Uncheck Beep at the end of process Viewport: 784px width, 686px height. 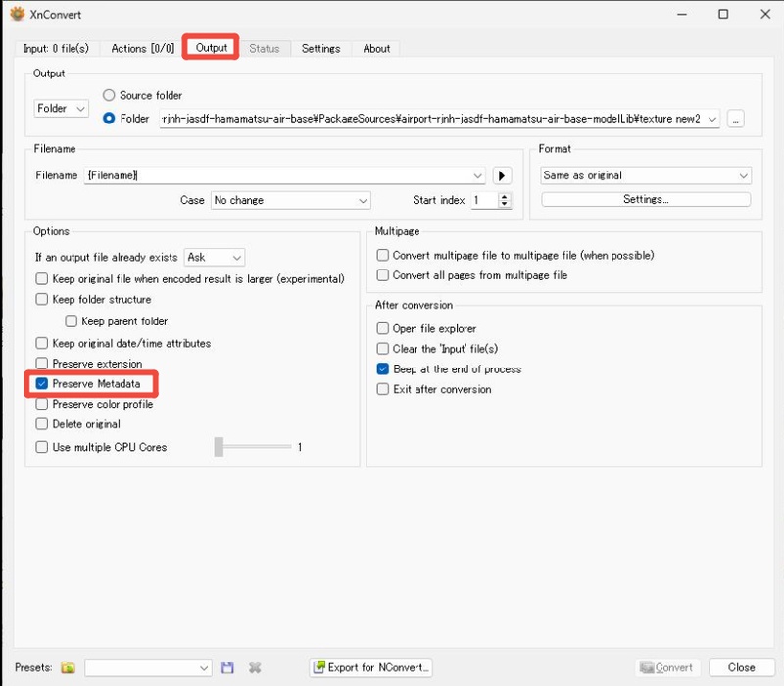[382, 369]
